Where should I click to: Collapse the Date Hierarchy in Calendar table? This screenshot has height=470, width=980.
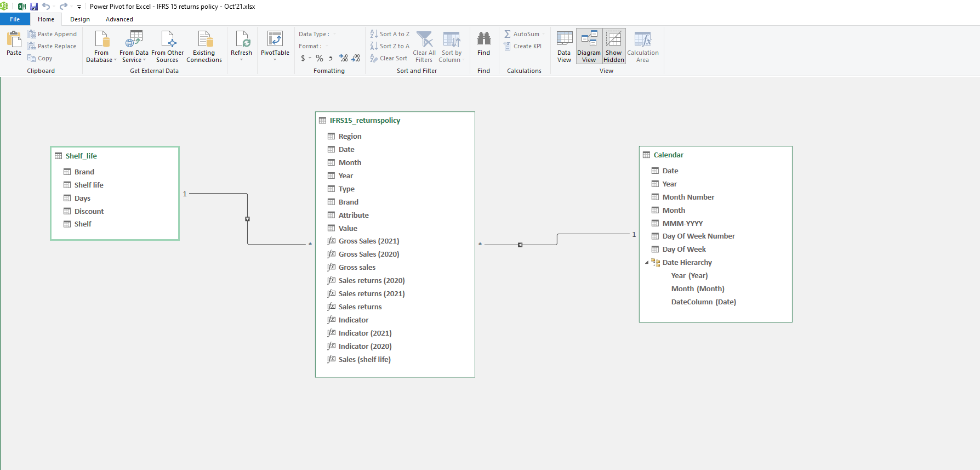point(647,263)
